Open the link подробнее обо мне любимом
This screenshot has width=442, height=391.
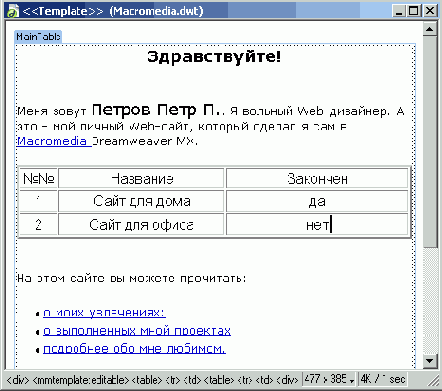pyautogui.click(x=135, y=349)
